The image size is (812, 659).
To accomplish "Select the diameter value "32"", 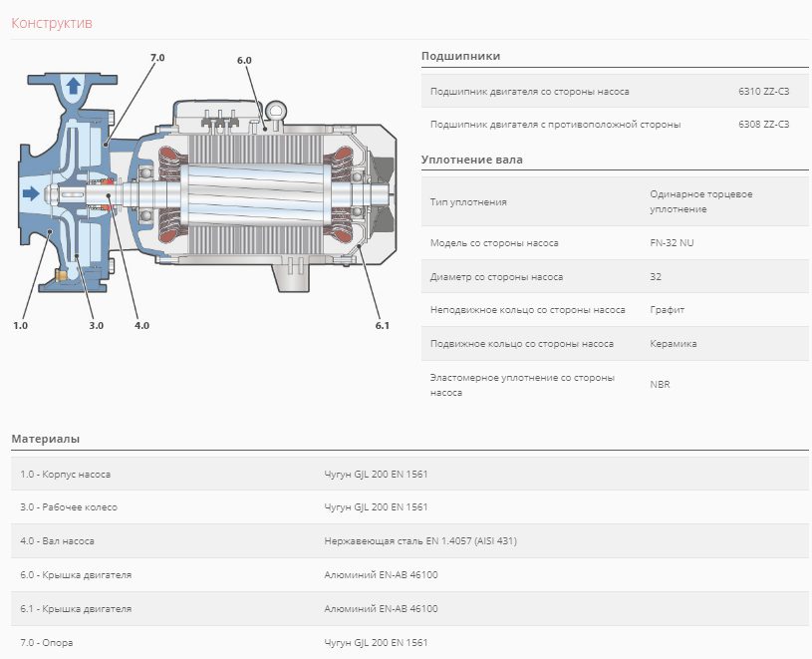I will click(656, 276).
